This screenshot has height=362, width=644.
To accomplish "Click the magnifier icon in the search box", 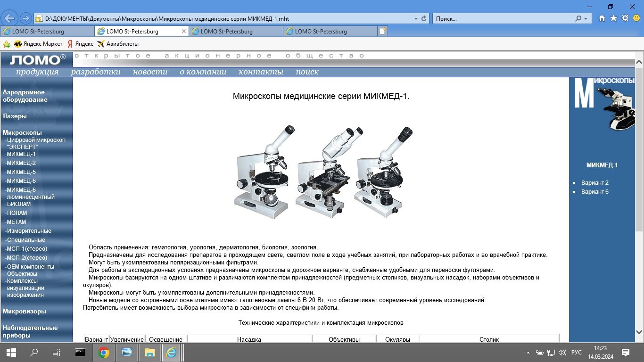I will [x=578, y=19].
